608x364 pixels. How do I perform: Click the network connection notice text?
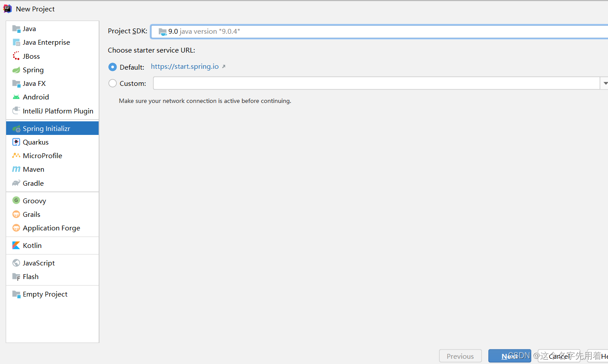point(205,101)
